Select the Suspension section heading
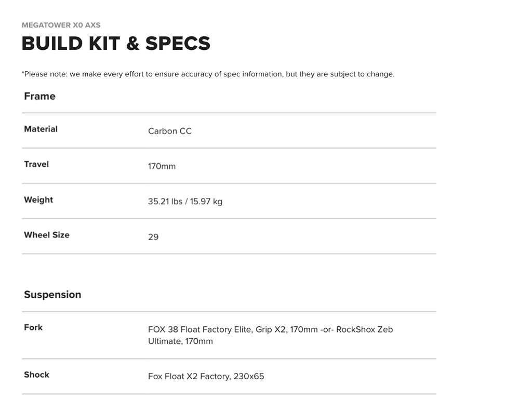This screenshot has height=399, width=532. tap(52, 295)
